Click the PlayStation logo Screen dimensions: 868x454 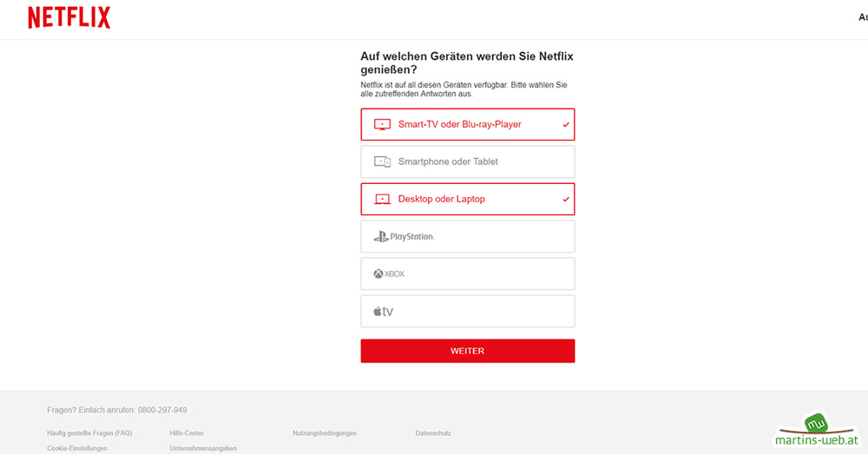404,236
